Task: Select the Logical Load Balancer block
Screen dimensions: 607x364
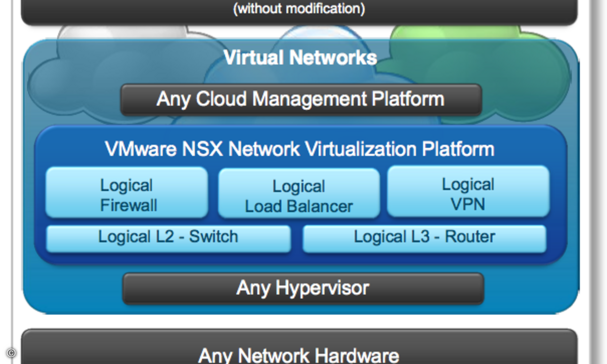Action: 298,193
